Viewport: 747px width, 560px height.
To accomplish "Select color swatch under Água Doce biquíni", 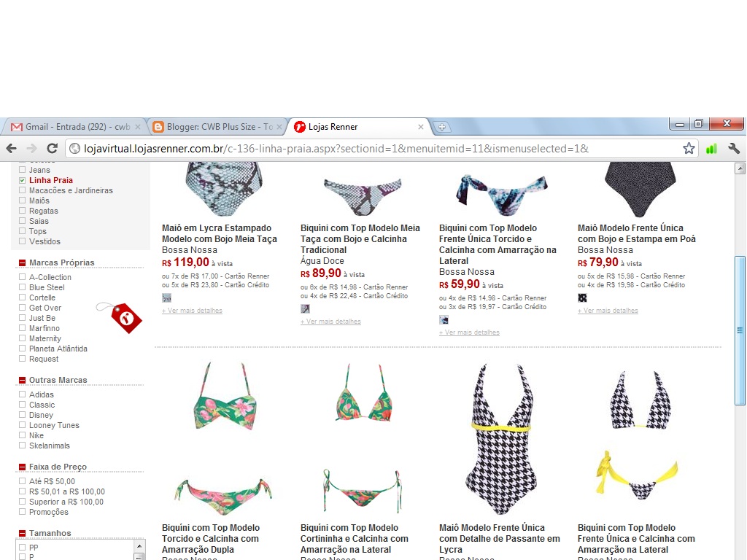I will click(x=306, y=309).
